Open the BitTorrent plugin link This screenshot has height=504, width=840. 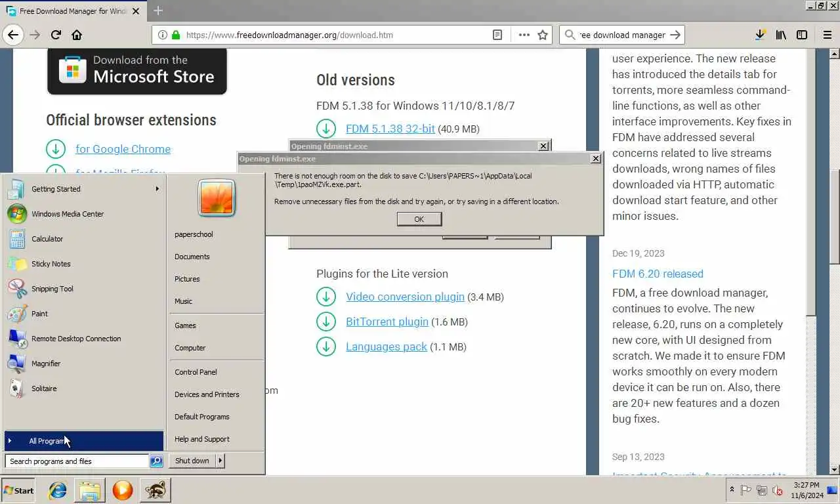coord(387,322)
